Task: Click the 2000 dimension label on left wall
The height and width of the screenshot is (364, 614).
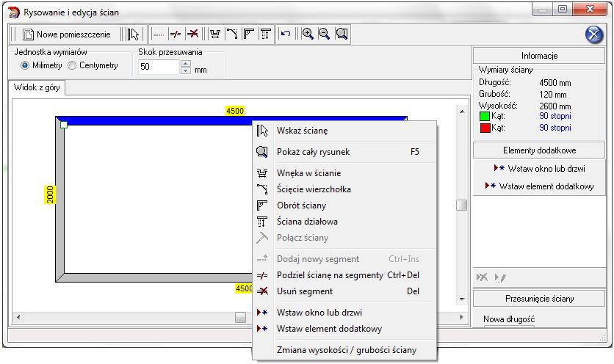Action: [x=50, y=195]
